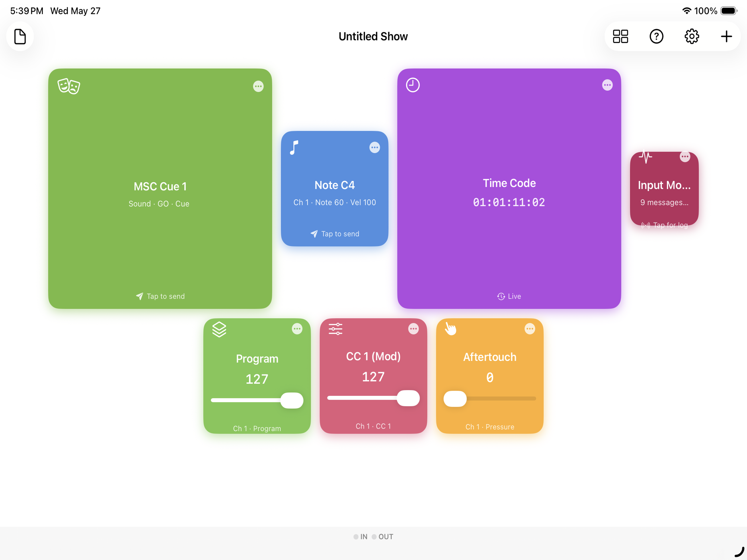Image resolution: width=747 pixels, height=560 pixels.
Task: Click the layers stack icon on Program
Action: (x=219, y=329)
